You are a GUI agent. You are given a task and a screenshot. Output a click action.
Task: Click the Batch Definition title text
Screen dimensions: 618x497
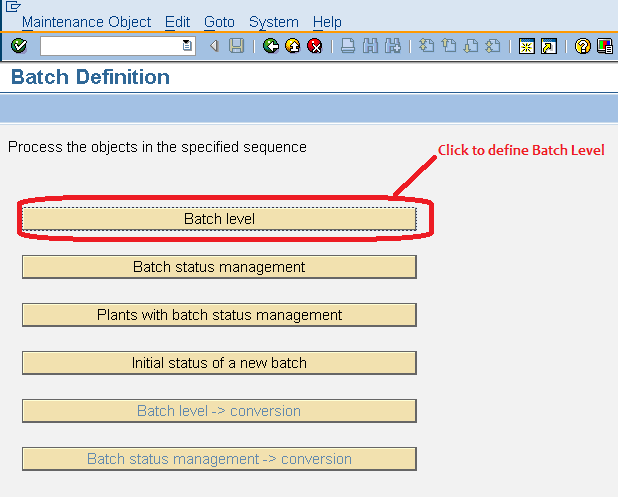[x=90, y=77]
